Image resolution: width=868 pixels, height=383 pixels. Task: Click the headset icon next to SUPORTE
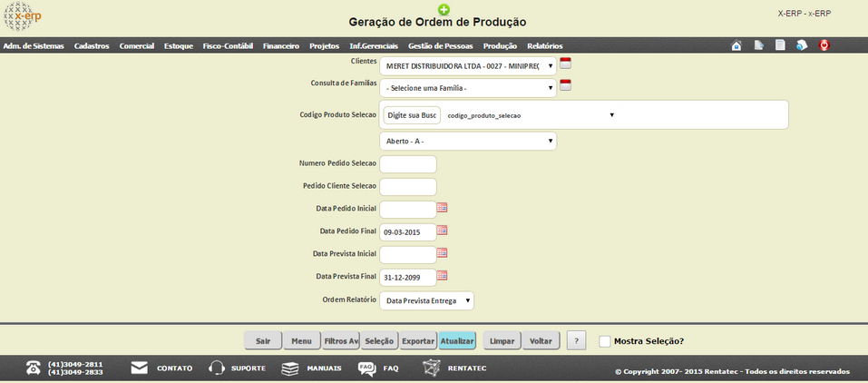(217, 368)
